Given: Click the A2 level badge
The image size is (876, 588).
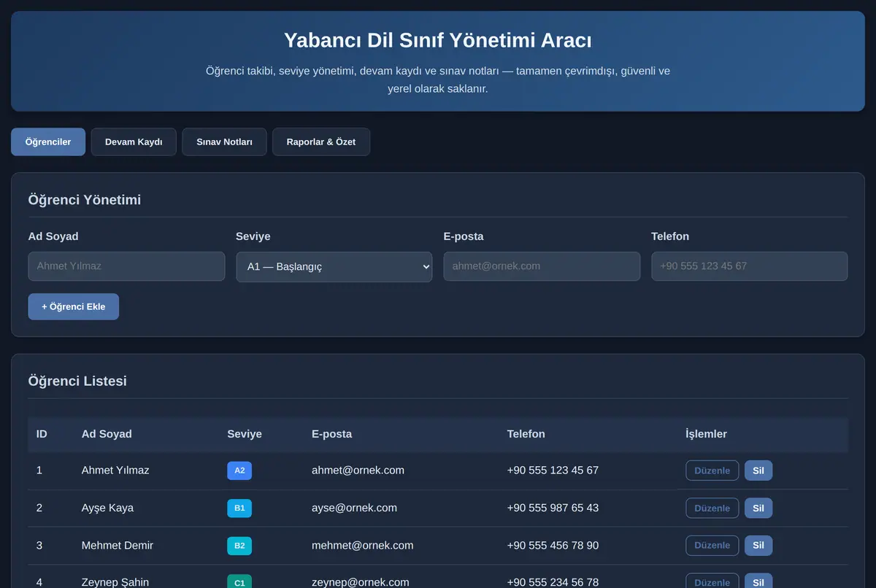Looking at the screenshot, I should click(239, 471).
